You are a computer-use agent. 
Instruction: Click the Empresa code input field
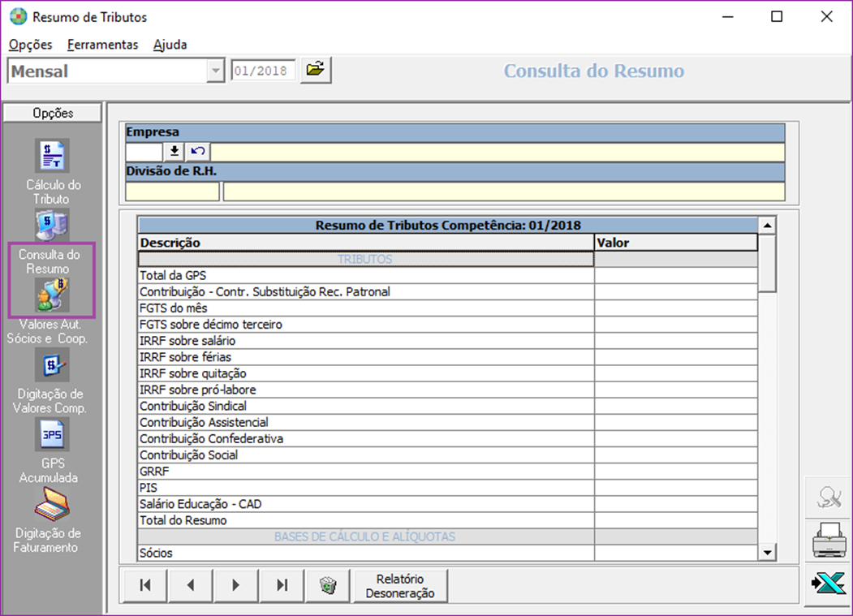click(x=144, y=152)
